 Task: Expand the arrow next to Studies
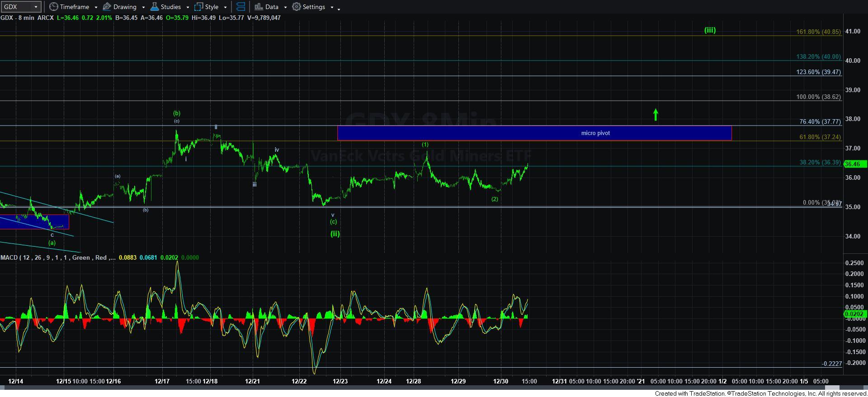click(x=188, y=7)
